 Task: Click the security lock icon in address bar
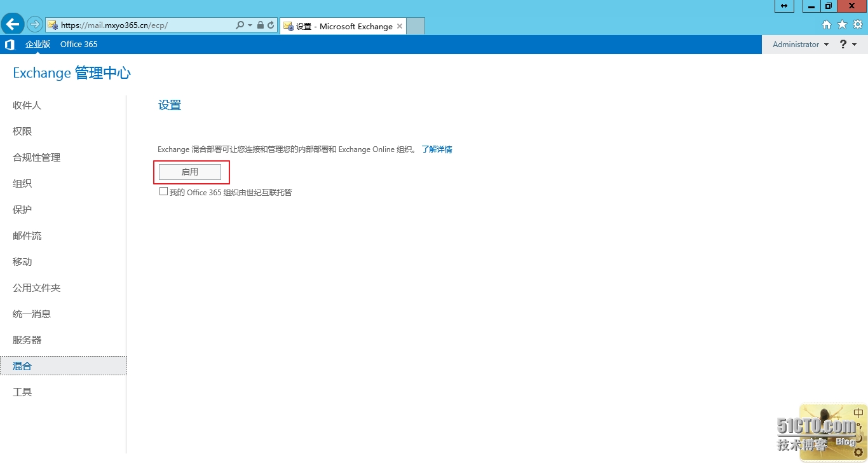(x=261, y=25)
